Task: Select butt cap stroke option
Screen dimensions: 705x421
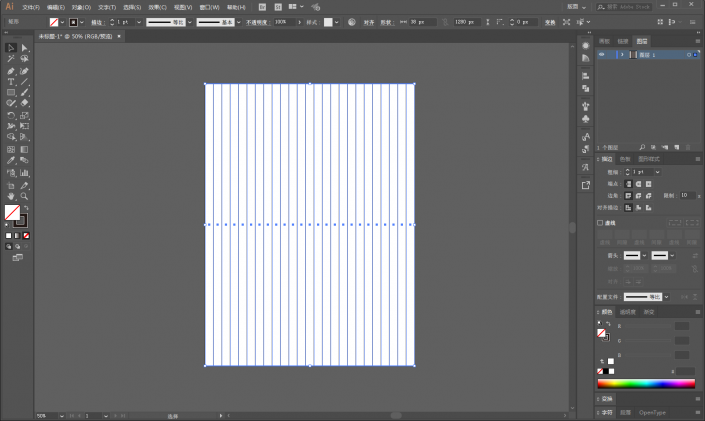Action: click(629, 184)
